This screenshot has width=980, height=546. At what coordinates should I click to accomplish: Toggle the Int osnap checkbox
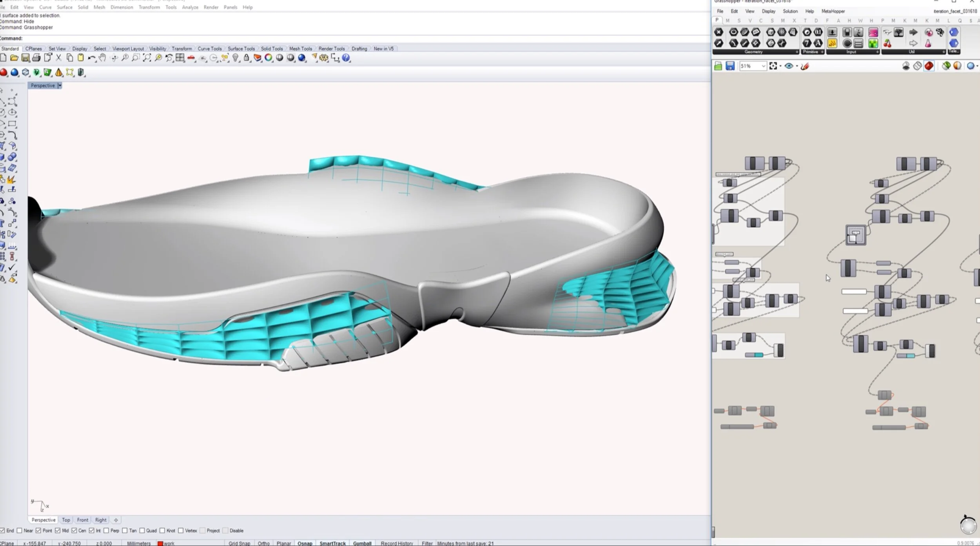pyautogui.click(x=91, y=530)
